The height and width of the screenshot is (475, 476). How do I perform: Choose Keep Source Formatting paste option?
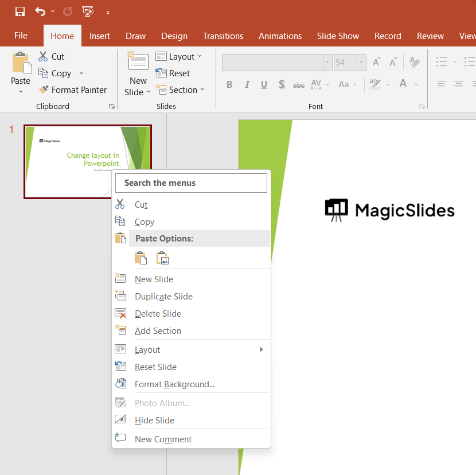coord(141,258)
